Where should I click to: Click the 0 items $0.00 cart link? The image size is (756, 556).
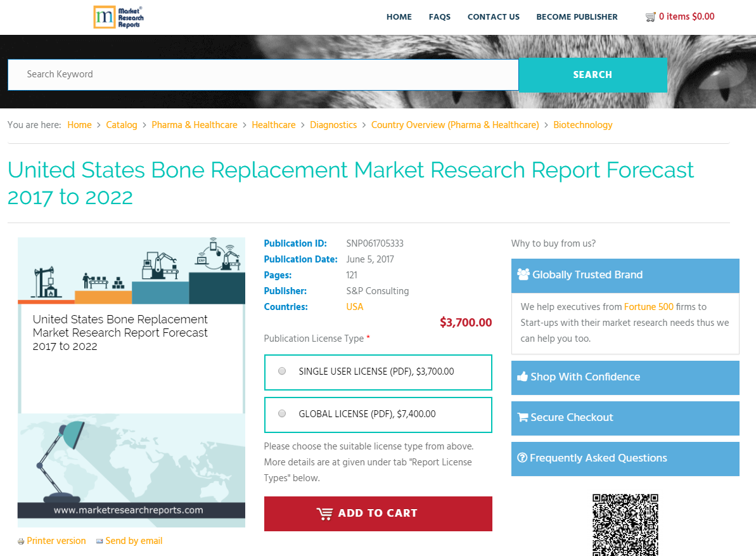(x=686, y=16)
